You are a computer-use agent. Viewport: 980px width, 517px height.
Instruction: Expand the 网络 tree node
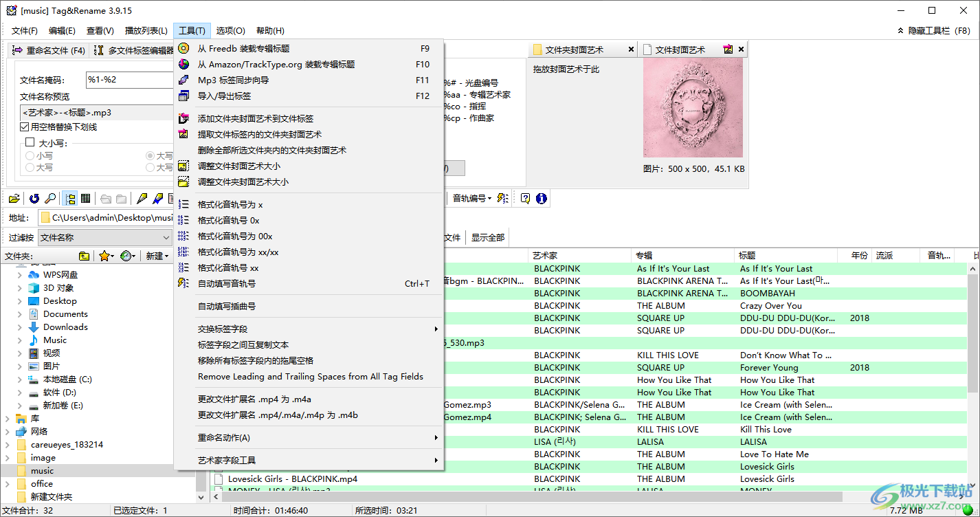click(7, 432)
